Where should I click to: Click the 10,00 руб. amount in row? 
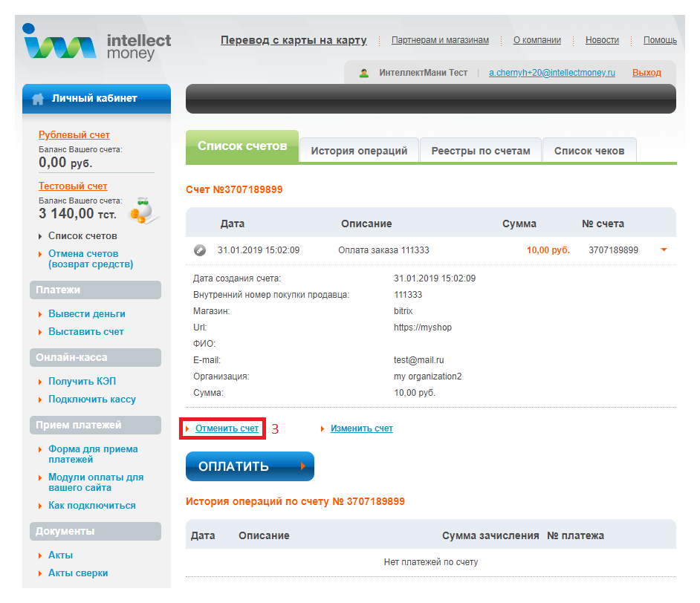point(548,250)
